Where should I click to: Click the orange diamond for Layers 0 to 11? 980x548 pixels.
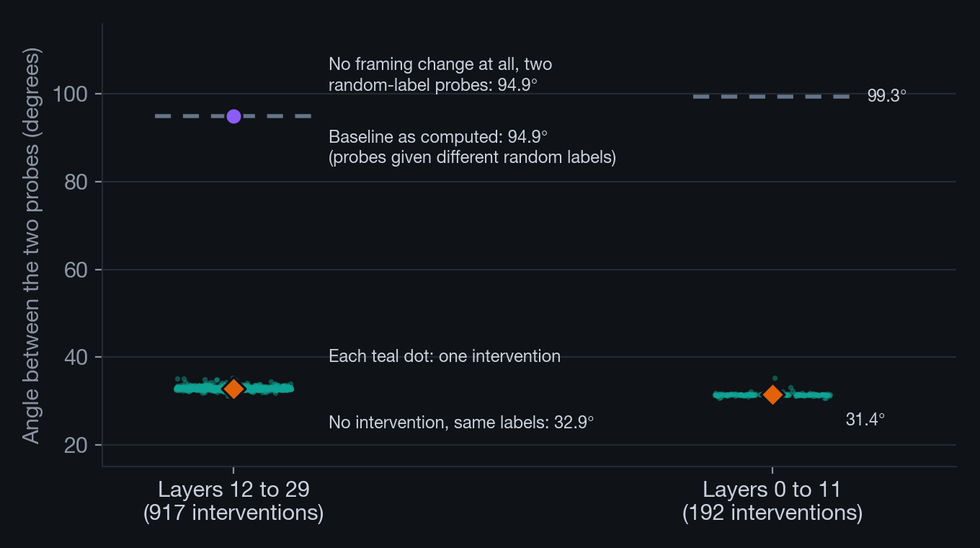[x=772, y=394]
